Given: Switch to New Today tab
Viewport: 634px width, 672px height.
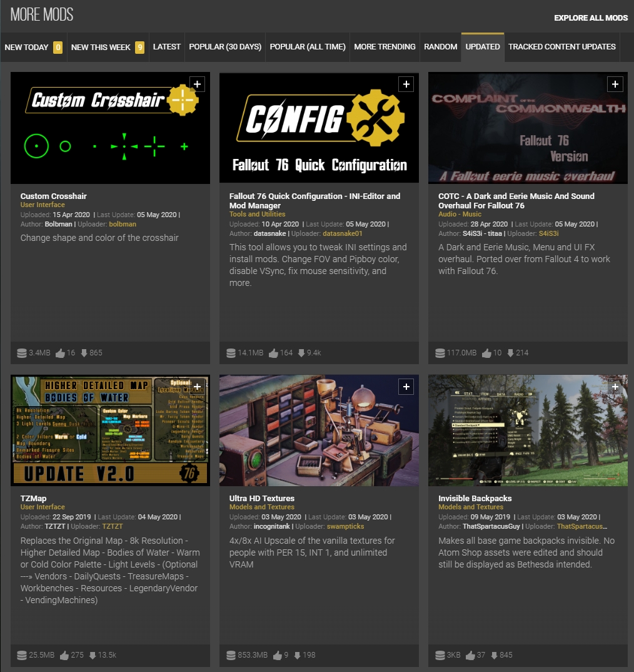Looking at the screenshot, I should (x=33, y=47).
